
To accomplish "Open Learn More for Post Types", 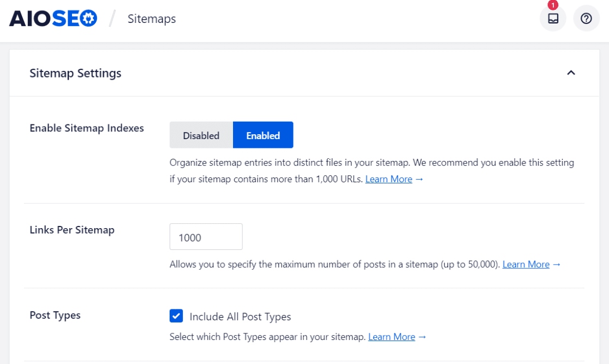I will click(392, 337).
